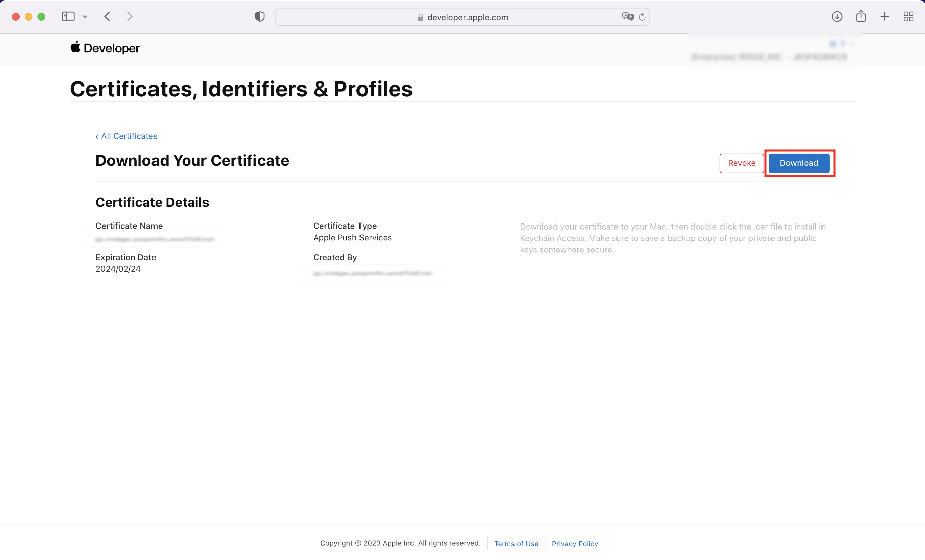Go back to All Certificates
The width and height of the screenshot is (925, 560).
[x=126, y=136]
